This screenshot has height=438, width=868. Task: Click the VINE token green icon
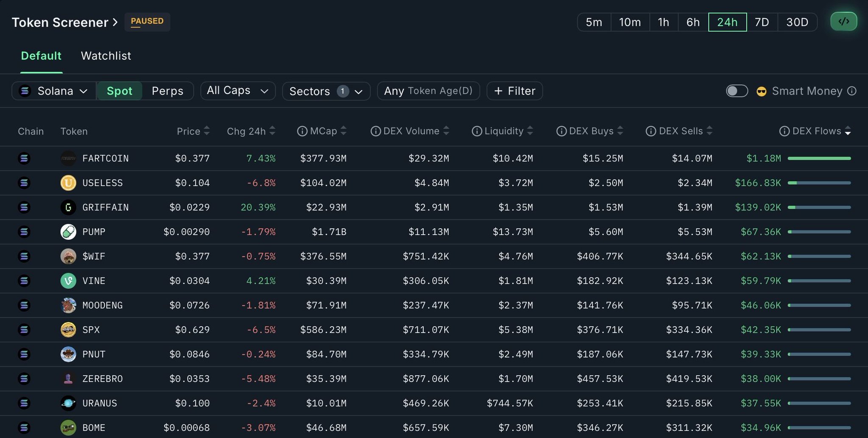click(68, 281)
